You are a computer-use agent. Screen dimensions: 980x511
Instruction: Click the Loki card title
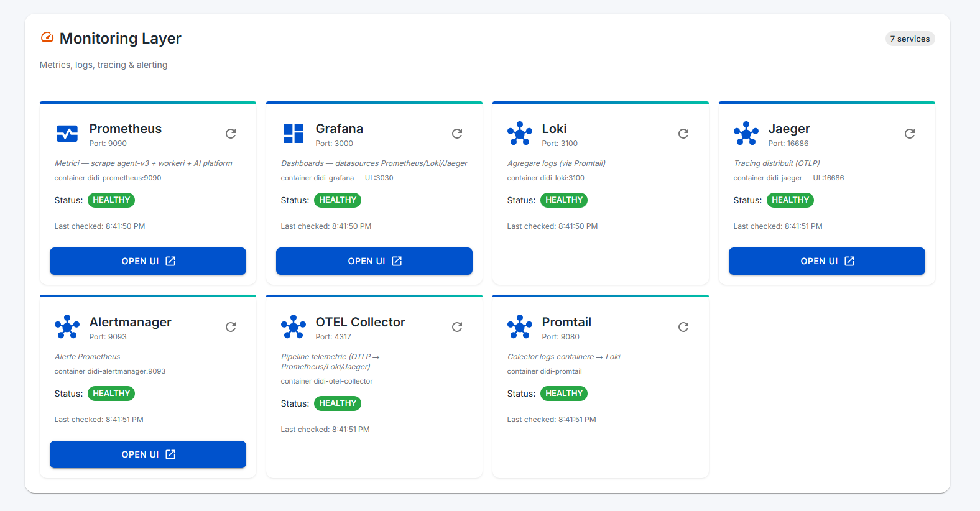tap(554, 129)
